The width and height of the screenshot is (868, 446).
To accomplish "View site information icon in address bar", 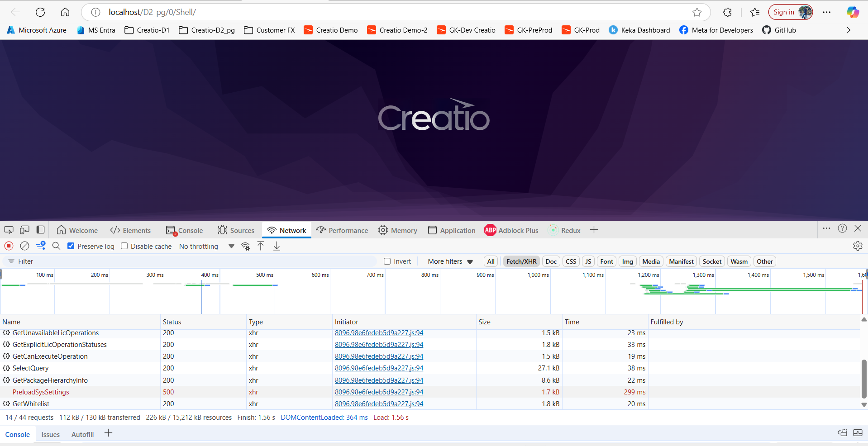I will tap(95, 12).
